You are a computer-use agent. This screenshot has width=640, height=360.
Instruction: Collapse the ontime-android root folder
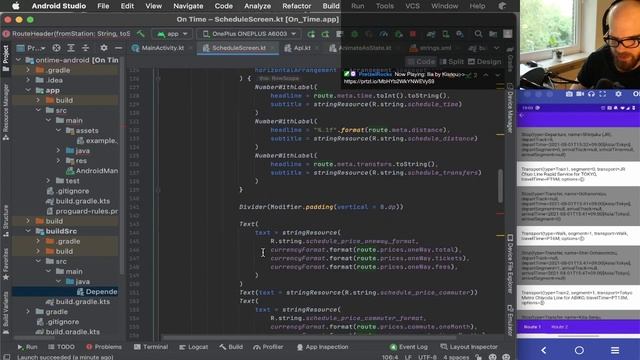point(18,60)
